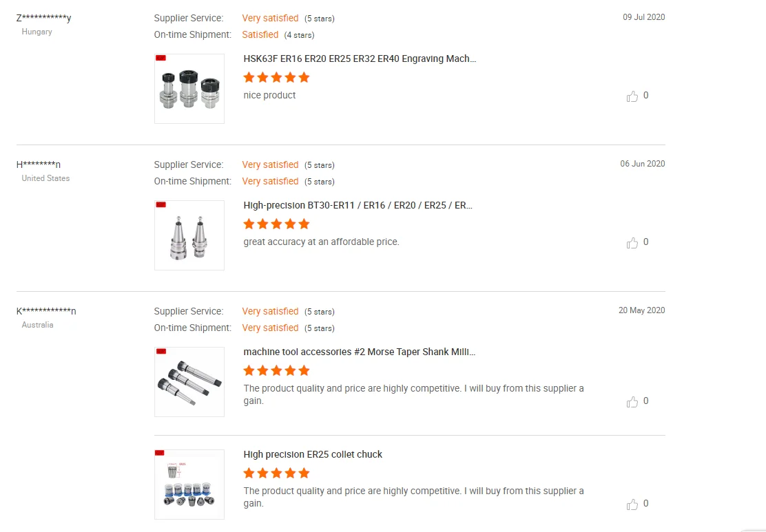Click star rating under BT30-ER11 product

coord(276,224)
